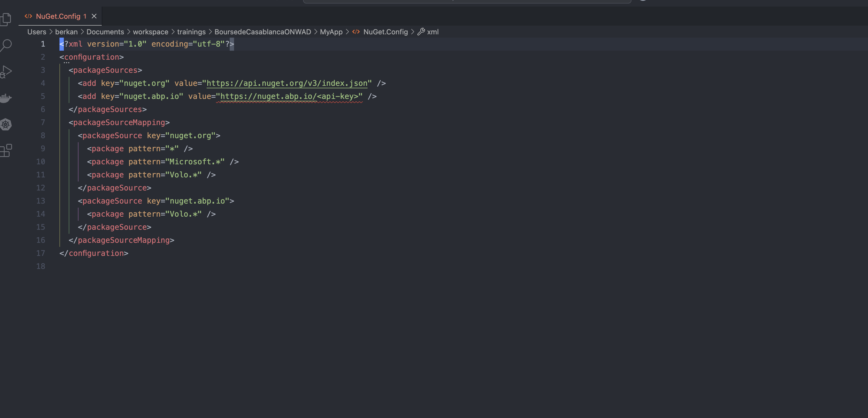
Task: Place cursor on closing configuration tag
Action: click(96, 253)
